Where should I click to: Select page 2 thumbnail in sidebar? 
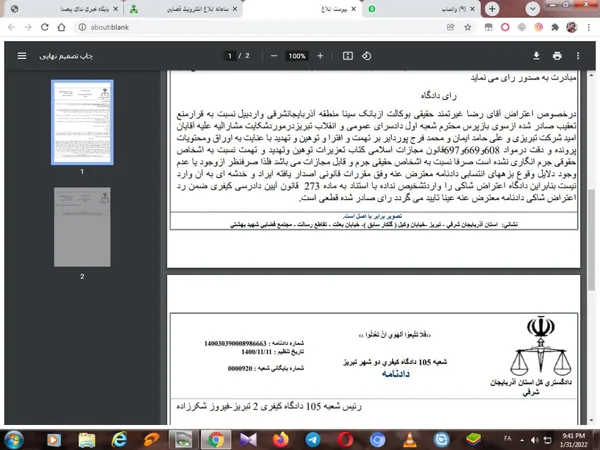point(82,227)
